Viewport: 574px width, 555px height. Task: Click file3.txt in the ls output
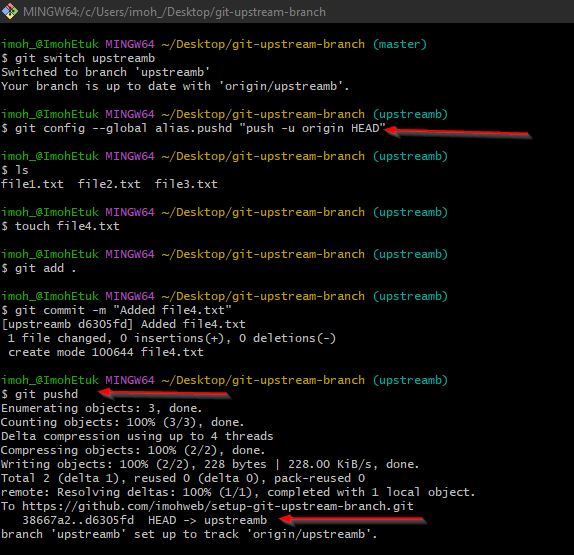click(x=186, y=184)
